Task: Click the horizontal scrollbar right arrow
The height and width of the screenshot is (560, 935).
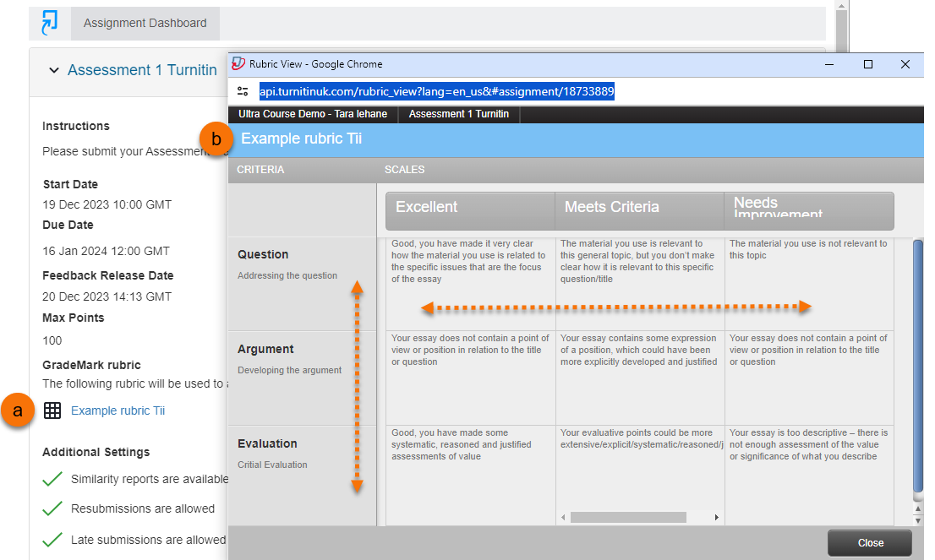Action: [716, 517]
